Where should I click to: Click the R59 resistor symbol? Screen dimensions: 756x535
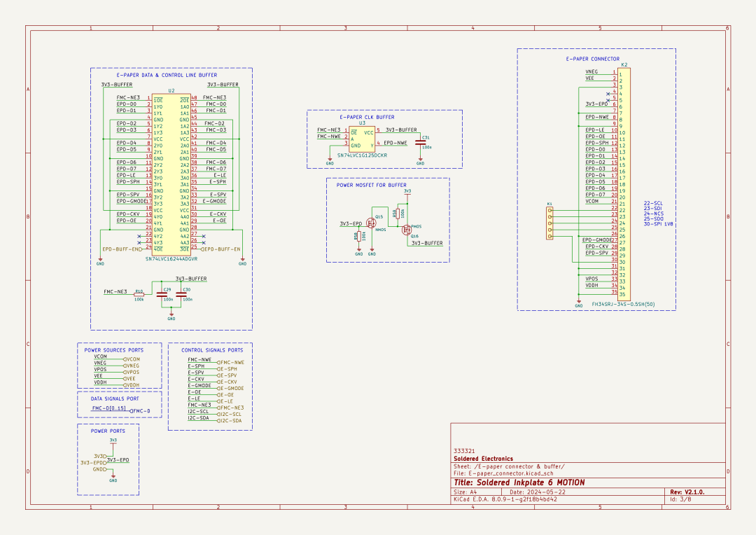pyautogui.click(x=398, y=213)
